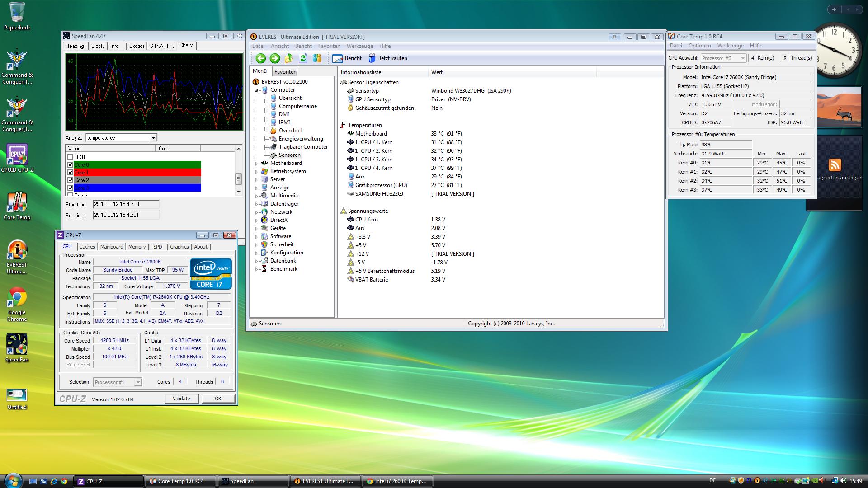
Task: Click the green back arrow in EVEREST toolbar
Action: click(260, 58)
